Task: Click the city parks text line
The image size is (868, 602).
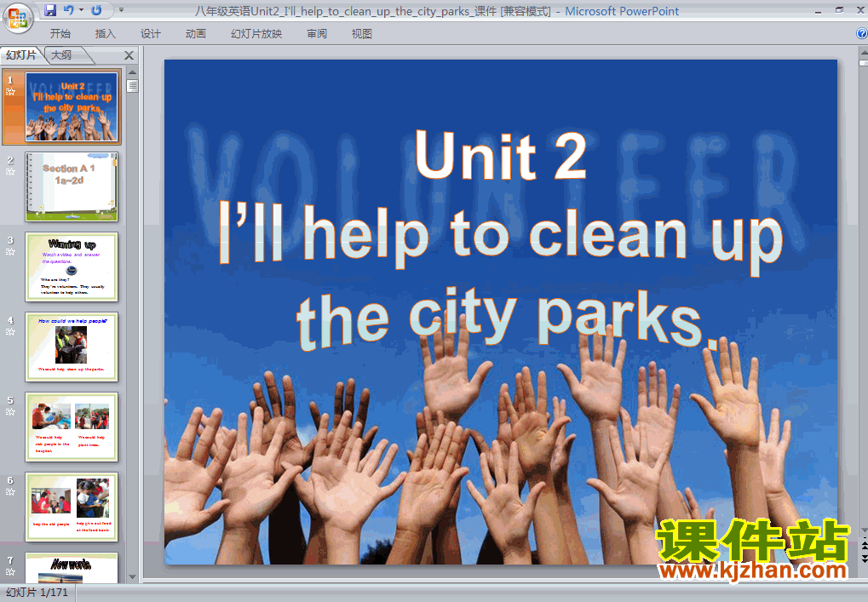Action: 507,318
